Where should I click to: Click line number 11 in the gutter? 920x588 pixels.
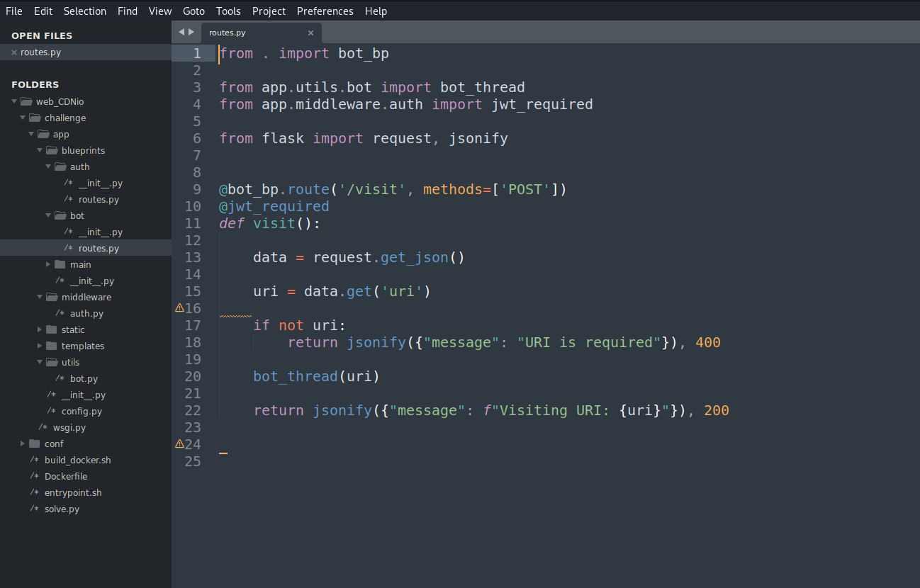193,223
